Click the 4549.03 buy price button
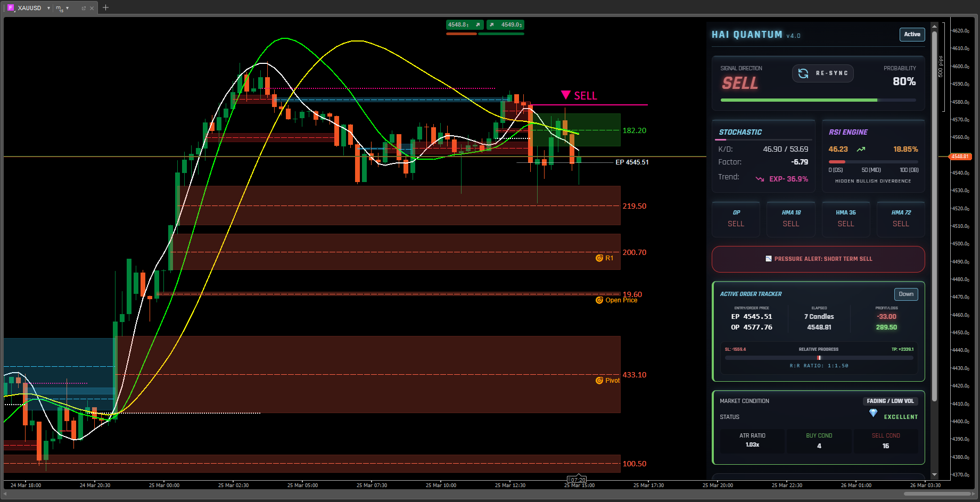Screen dimensions: 980x502 505,25
